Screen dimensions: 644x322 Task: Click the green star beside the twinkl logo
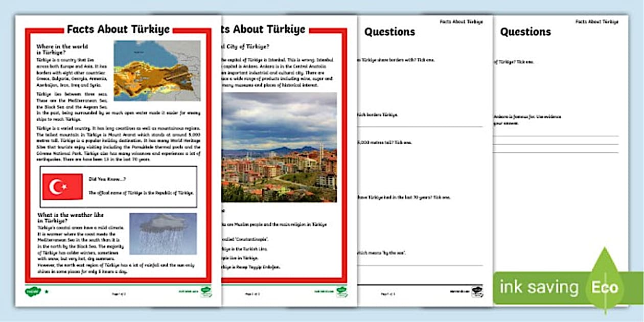[x=47, y=293]
